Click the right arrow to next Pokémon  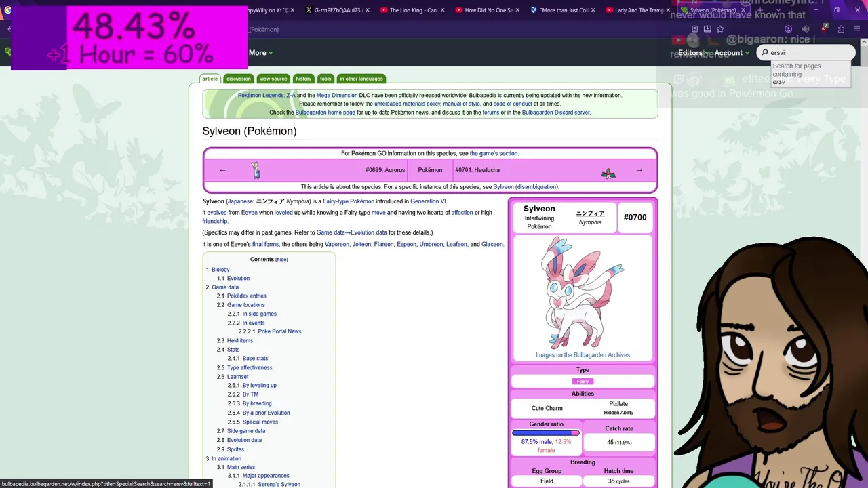coord(639,170)
